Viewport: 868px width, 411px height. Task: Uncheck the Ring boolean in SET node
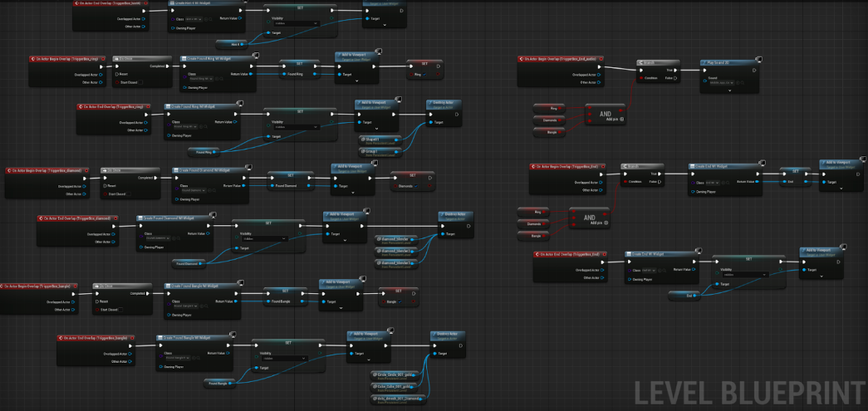424,75
